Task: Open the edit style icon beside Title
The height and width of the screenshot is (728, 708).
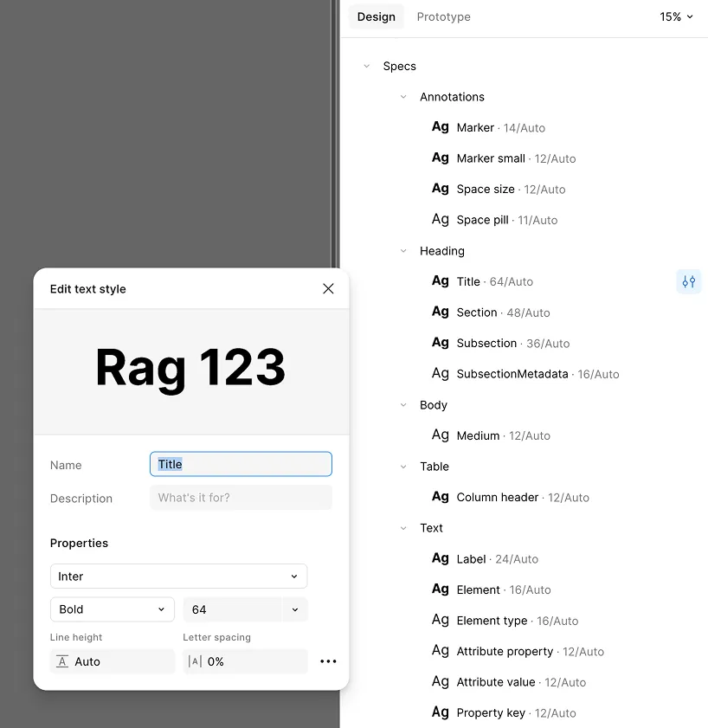Action: 688,281
